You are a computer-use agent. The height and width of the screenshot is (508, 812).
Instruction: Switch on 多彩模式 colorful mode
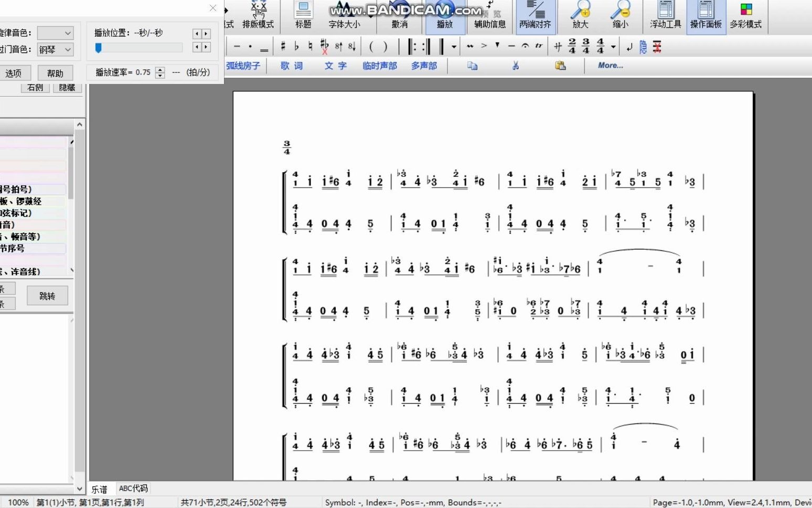coord(746,16)
